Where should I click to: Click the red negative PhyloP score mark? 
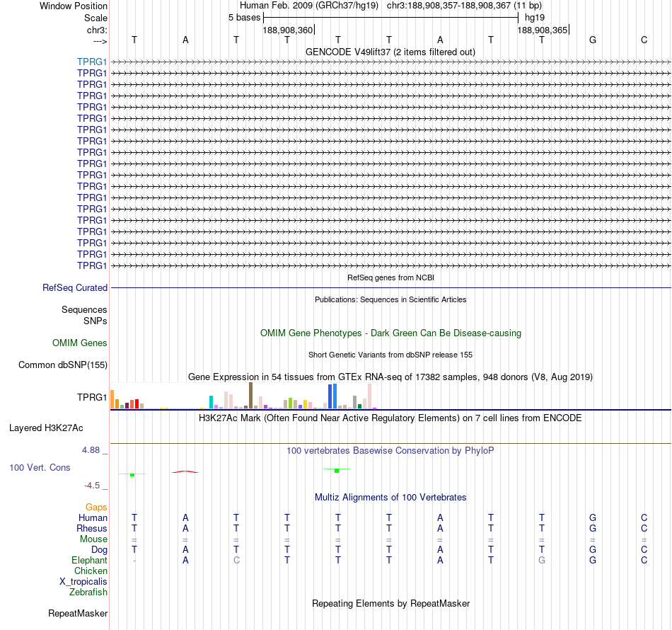(x=185, y=471)
